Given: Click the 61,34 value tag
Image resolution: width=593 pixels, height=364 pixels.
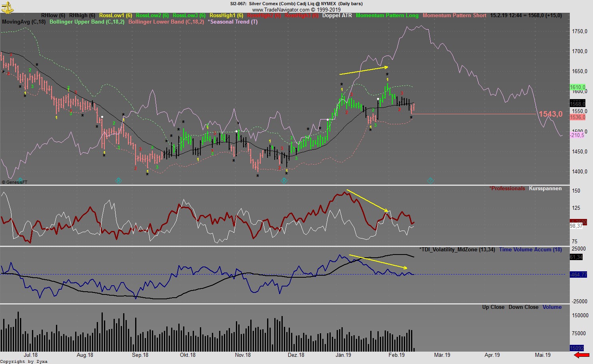Looking at the screenshot, I should [576, 257].
